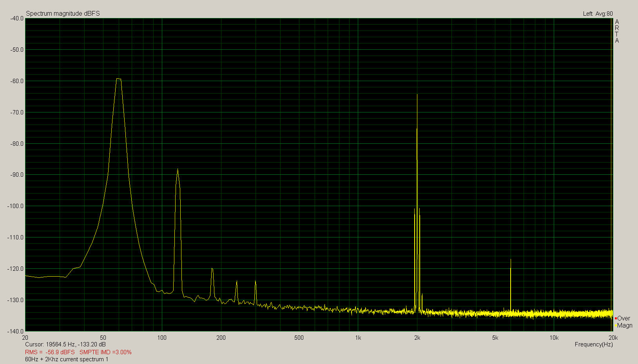Click the '-40.0' y-axis label

[x=16, y=18]
